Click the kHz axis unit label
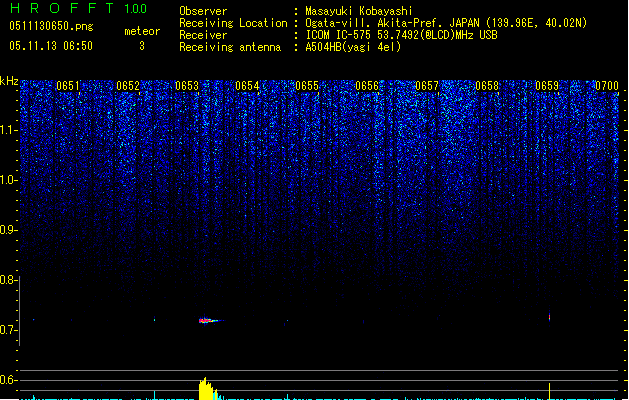 click(9, 81)
